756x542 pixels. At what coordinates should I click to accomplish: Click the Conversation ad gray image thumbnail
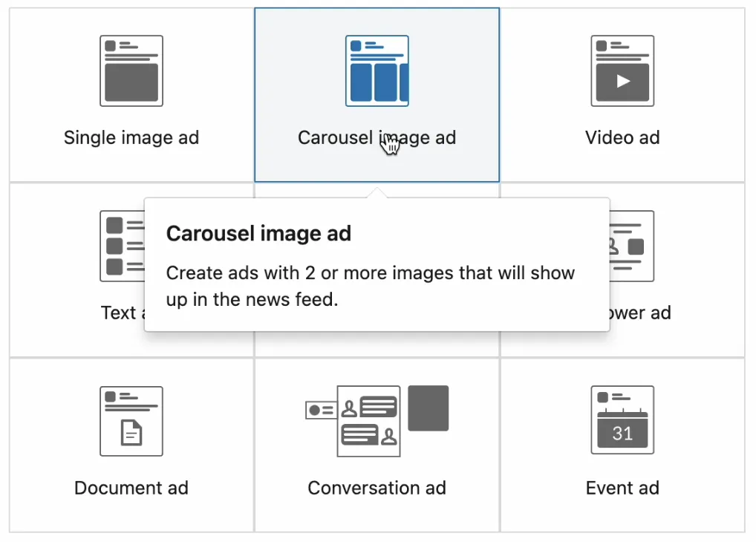coord(428,408)
